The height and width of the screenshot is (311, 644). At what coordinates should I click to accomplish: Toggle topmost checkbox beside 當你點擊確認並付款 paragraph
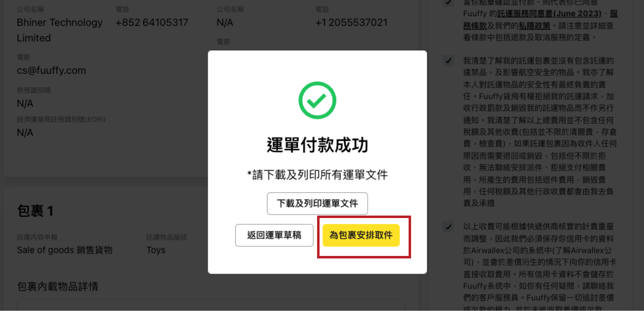[448, 3]
